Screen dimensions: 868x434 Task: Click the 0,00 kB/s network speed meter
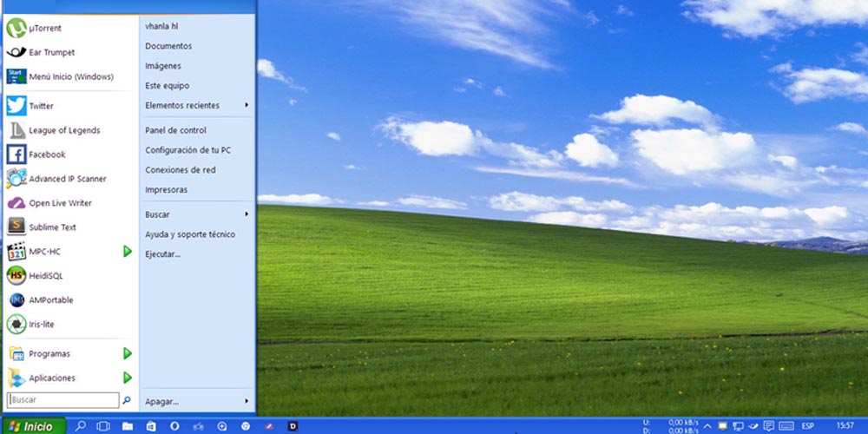coord(670,425)
